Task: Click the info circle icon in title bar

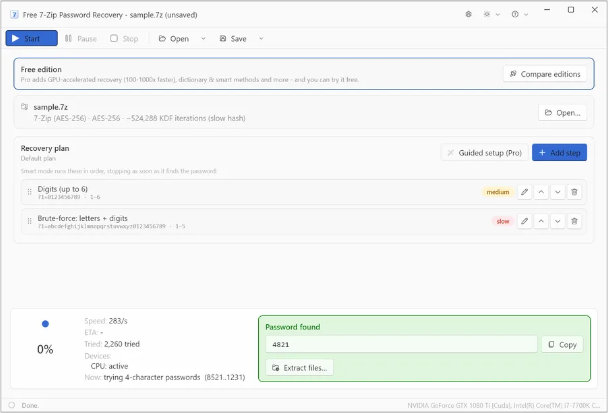Action: coord(515,14)
